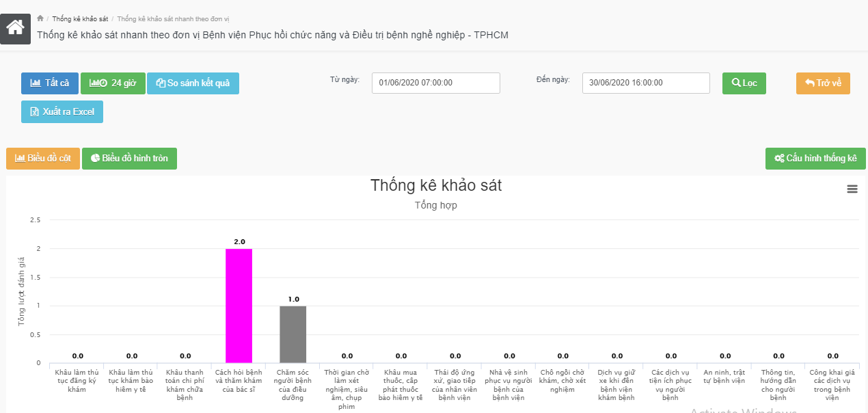Click the Thống kê khảo sát chart title
The width and height of the screenshot is (868, 413).
(x=436, y=185)
